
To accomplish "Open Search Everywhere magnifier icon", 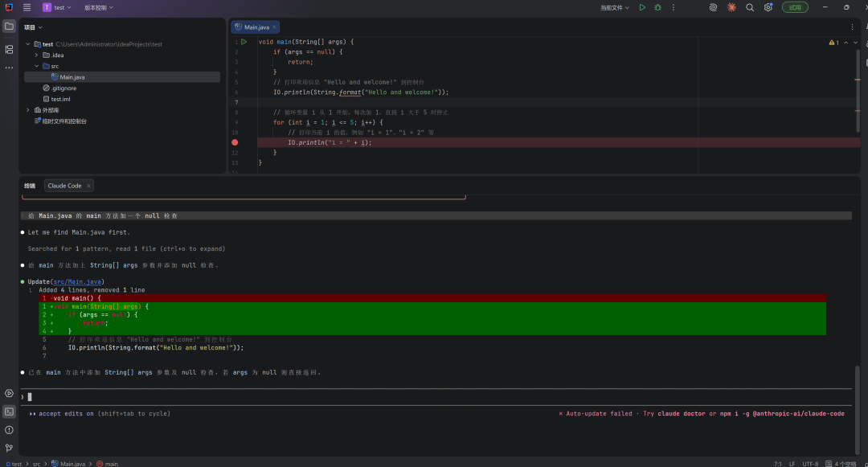I will 750,7.
